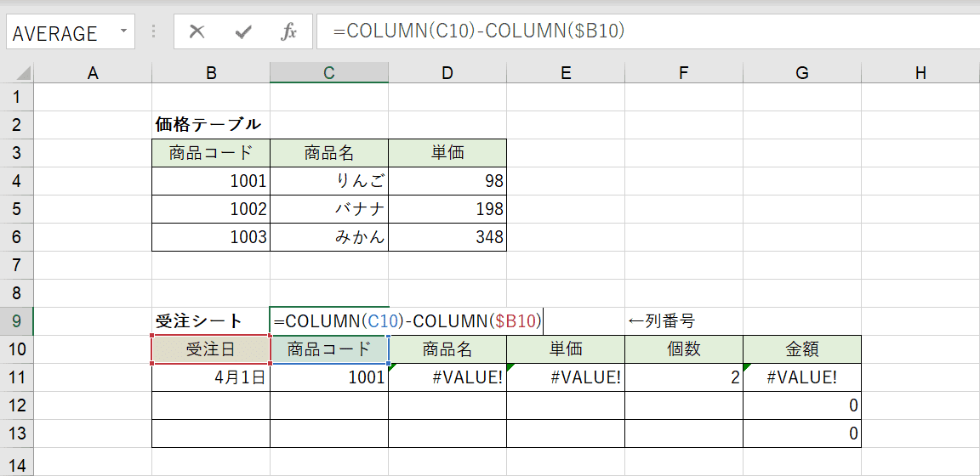
Task: Select the unit price cell 348
Action: coord(447,237)
